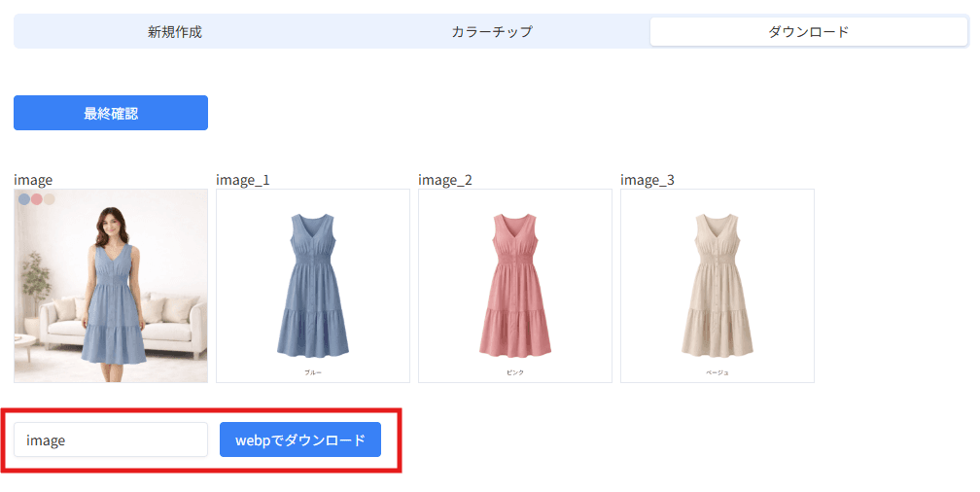Screen dimensions: 980x492
Task: Click the "image_1" label text
Action: (242, 180)
